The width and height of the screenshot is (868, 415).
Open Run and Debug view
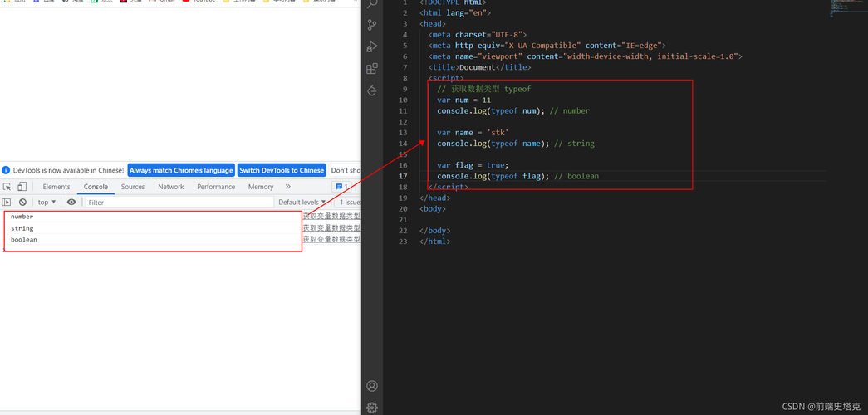(x=372, y=47)
